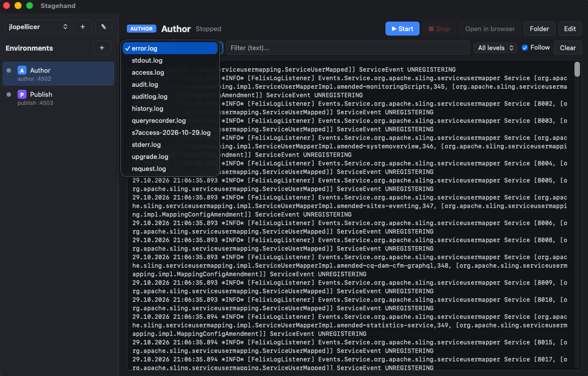Click the 'author :4502' port text

[x=34, y=79]
